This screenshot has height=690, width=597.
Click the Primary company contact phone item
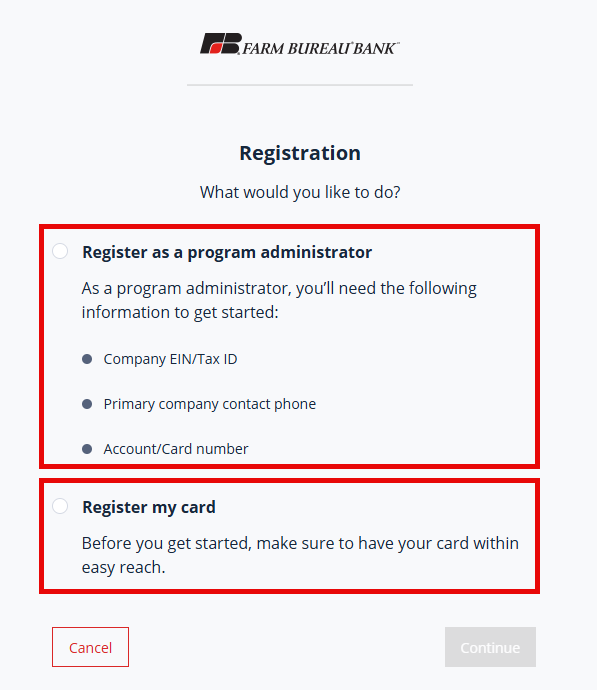click(x=209, y=404)
